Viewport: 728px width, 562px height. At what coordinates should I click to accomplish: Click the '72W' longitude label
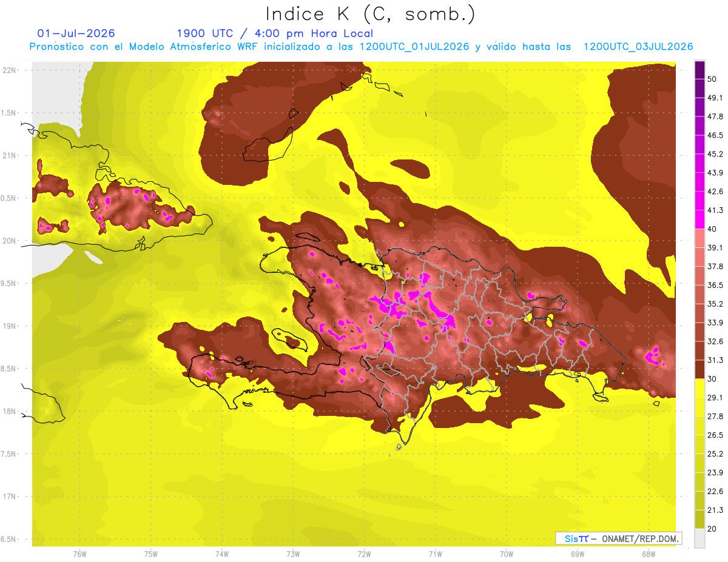(x=364, y=554)
